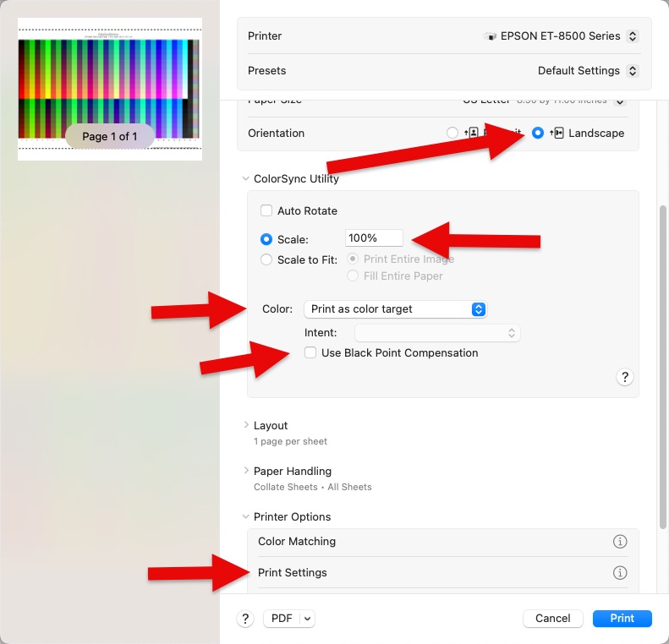This screenshot has height=644, width=669.
Task: Open the Print Settings row
Action: [x=293, y=573]
